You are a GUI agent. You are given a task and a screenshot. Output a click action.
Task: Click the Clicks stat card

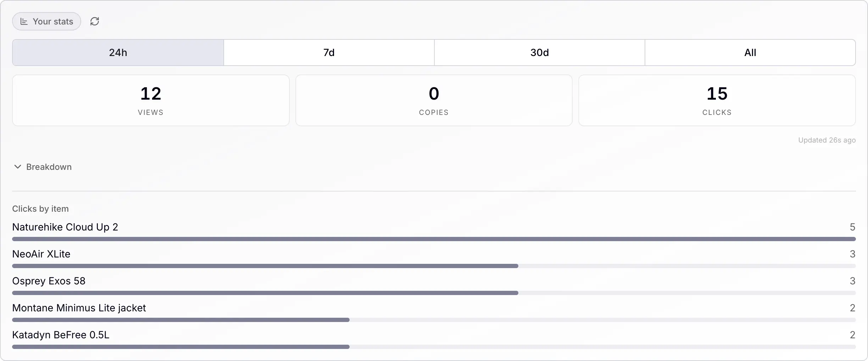coord(717,100)
